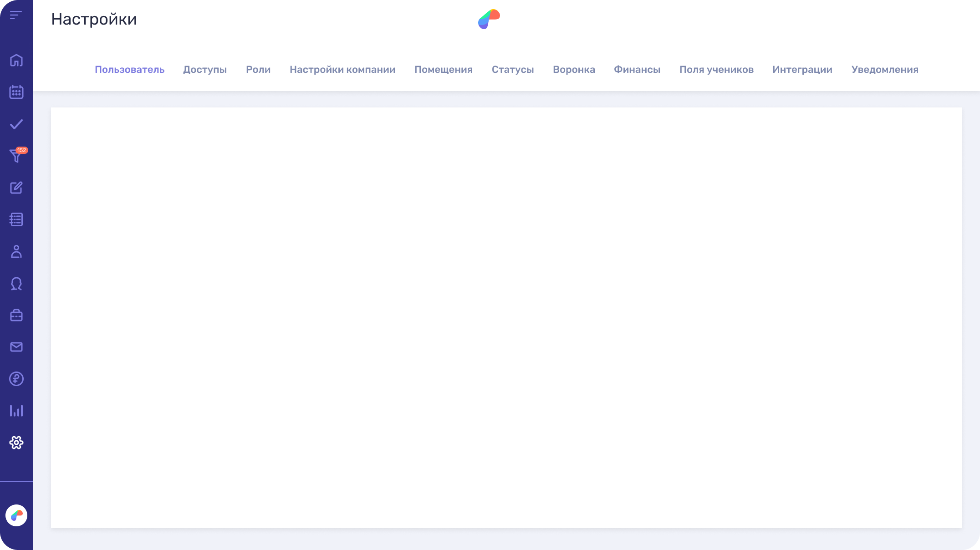Switch to the Роли tab
The height and width of the screenshot is (550, 980).
coord(258,69)
